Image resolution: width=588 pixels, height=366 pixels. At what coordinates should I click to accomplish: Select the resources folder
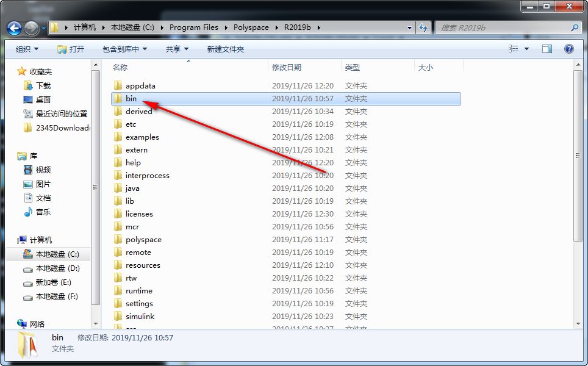(143, 265)
